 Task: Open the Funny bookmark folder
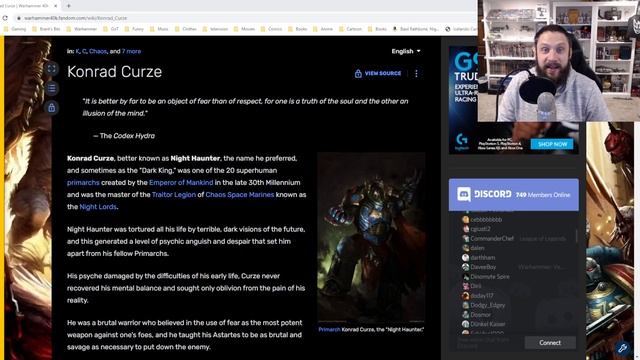coord(134,29)
